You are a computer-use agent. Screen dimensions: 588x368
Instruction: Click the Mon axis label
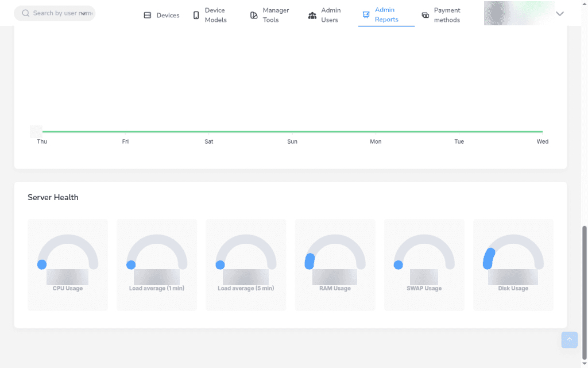376,141
